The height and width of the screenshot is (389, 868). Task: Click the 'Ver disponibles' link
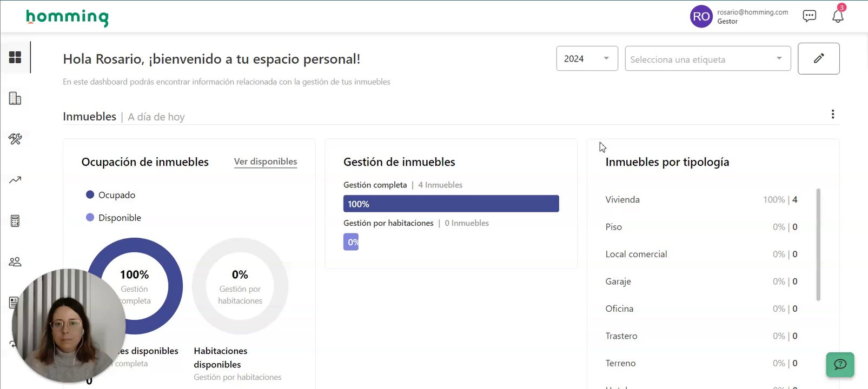click(x=266, y=162)
